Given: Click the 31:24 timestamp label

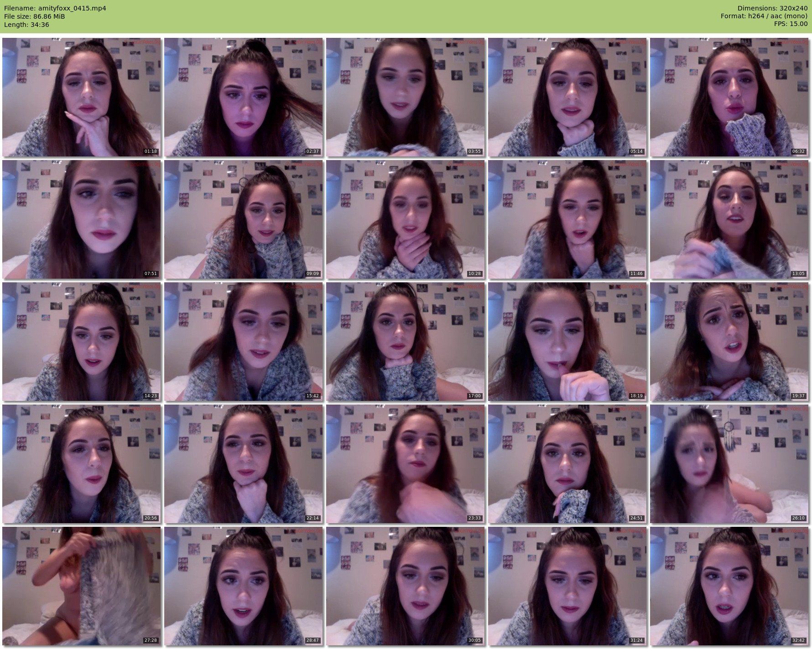Looking at the screenshot, I should (x=636, y=640).
